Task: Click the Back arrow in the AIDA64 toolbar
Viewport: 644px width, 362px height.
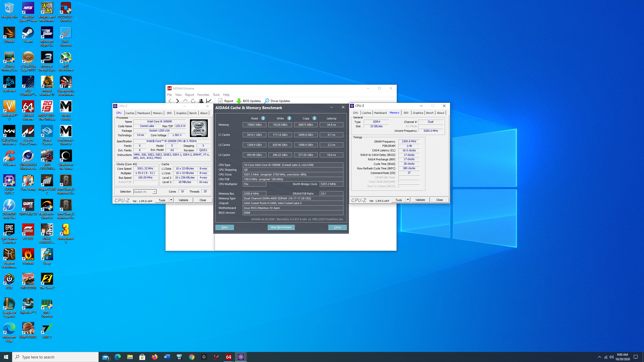Action: 170,101
